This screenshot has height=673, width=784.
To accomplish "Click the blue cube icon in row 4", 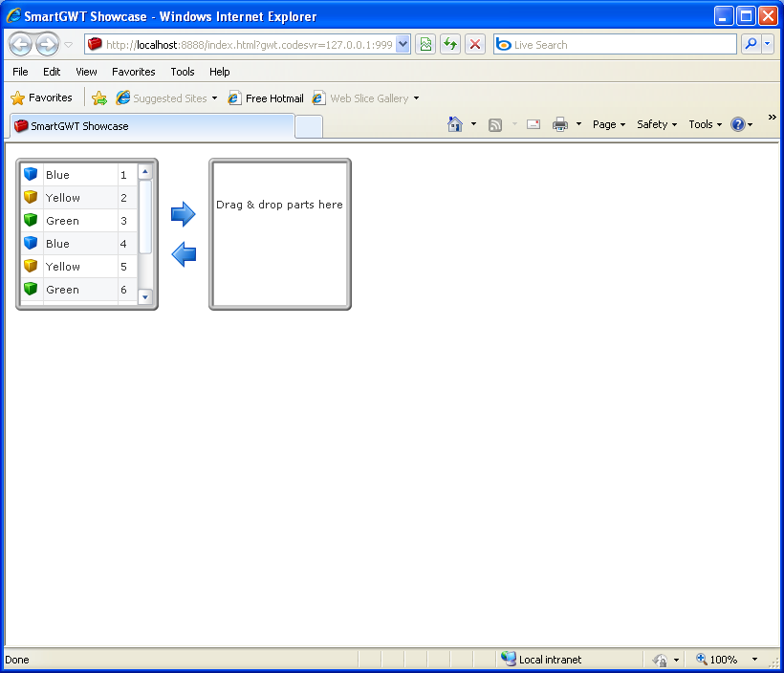I will tap(31, 243).
